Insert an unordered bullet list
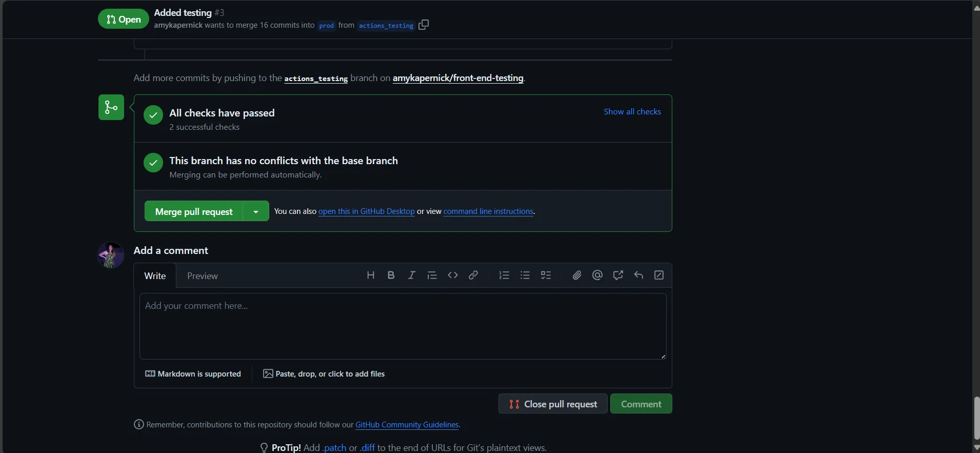980x453 pixels. (x=525, y=275)
